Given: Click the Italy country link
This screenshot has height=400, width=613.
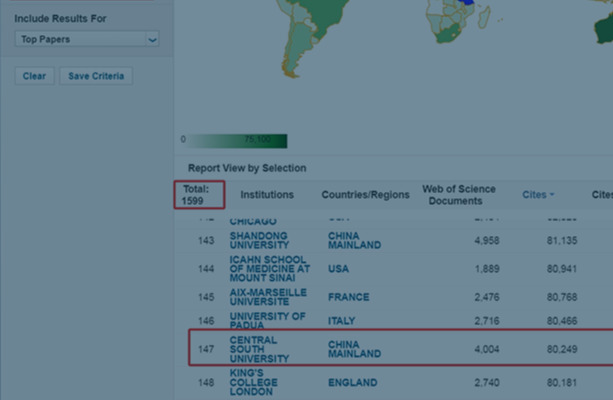Looking at the screenshot, I should (x=341, y=321).
